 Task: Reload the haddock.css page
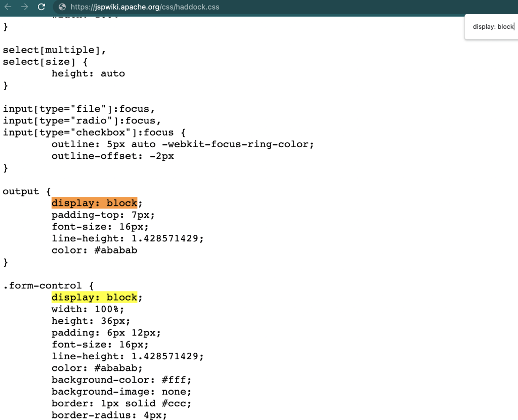[41, 7]
